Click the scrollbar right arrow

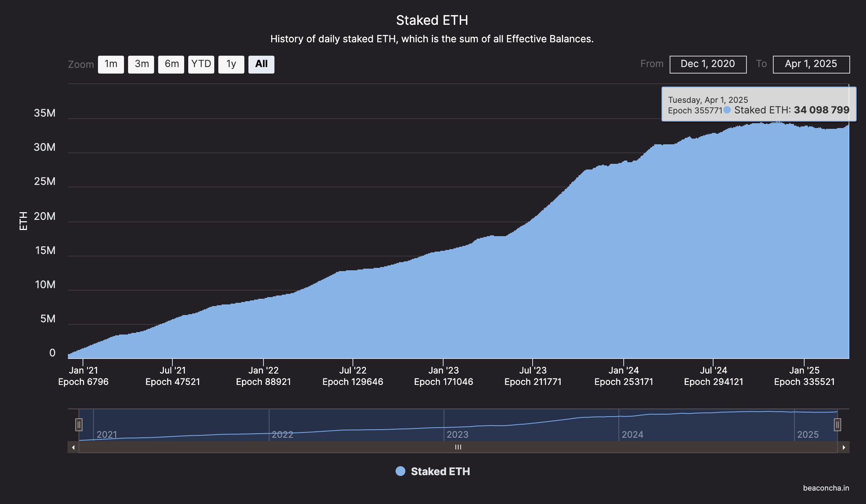point(844,447)
